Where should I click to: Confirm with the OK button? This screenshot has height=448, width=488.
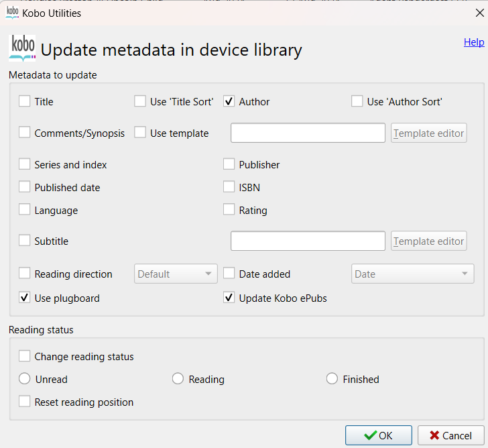(x=379, y=435)
